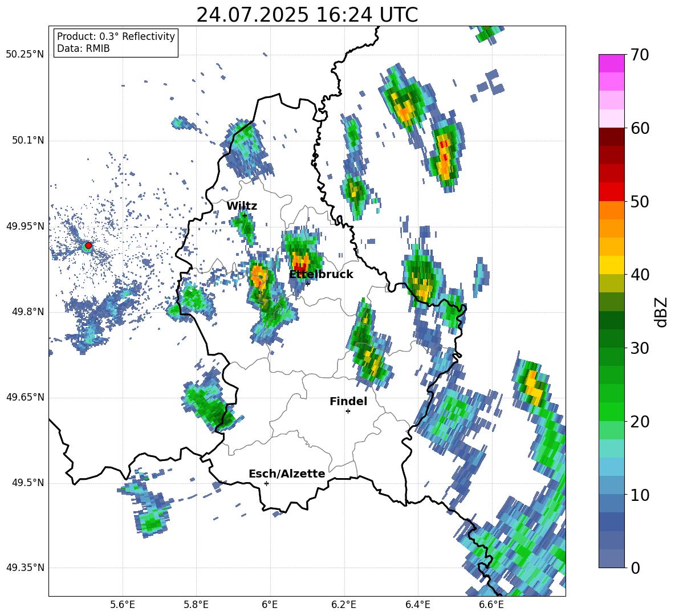Viewport: 675px width, 616px height.
Task: Click the 49.95°N latitude label
Action: click(25, 227)
